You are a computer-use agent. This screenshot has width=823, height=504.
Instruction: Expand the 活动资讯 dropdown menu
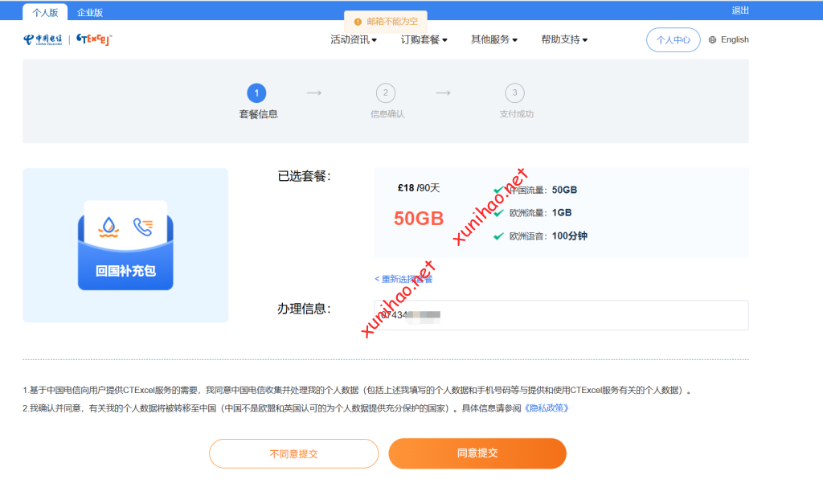353,40
